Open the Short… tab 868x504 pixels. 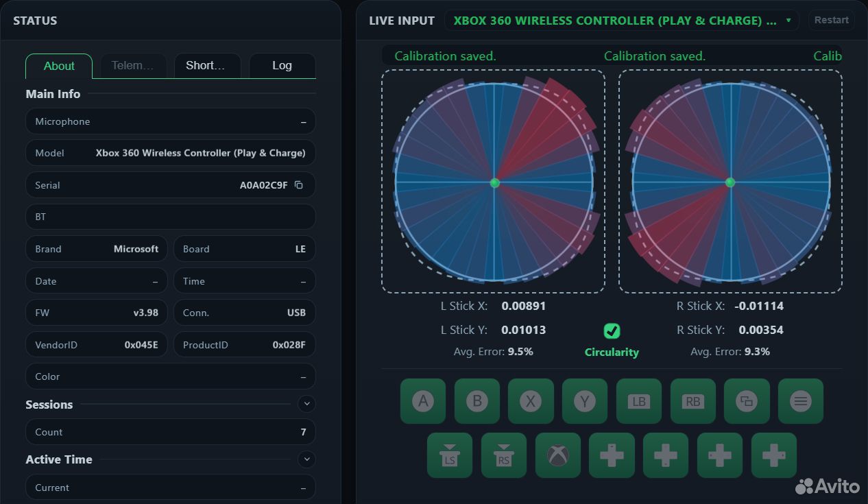pos(208,66)
